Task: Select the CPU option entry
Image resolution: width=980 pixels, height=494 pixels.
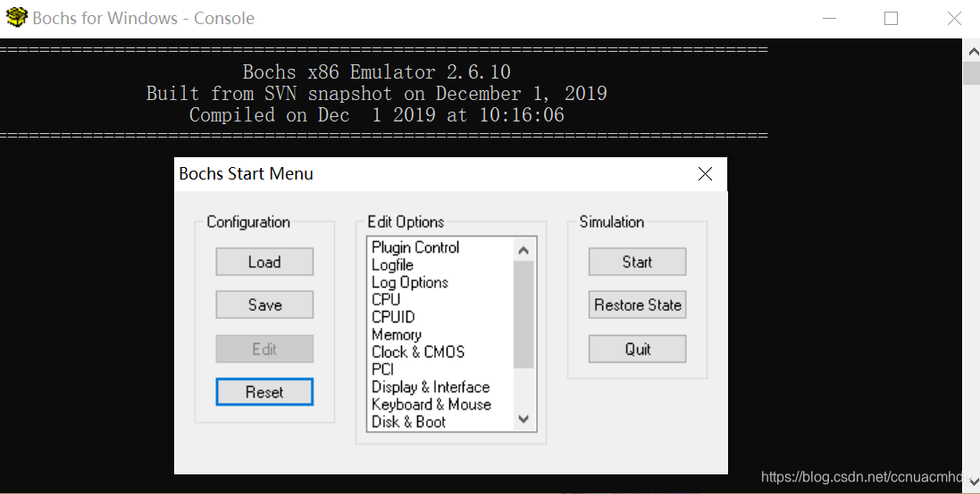Action: (386, 299)
